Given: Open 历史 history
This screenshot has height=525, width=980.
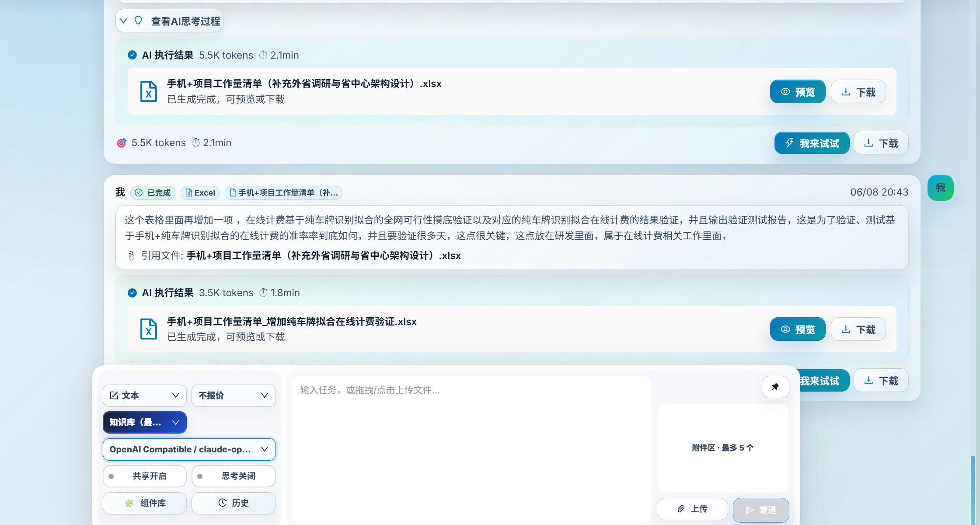Looking at the screenshot, I should [x=234, y=503].
